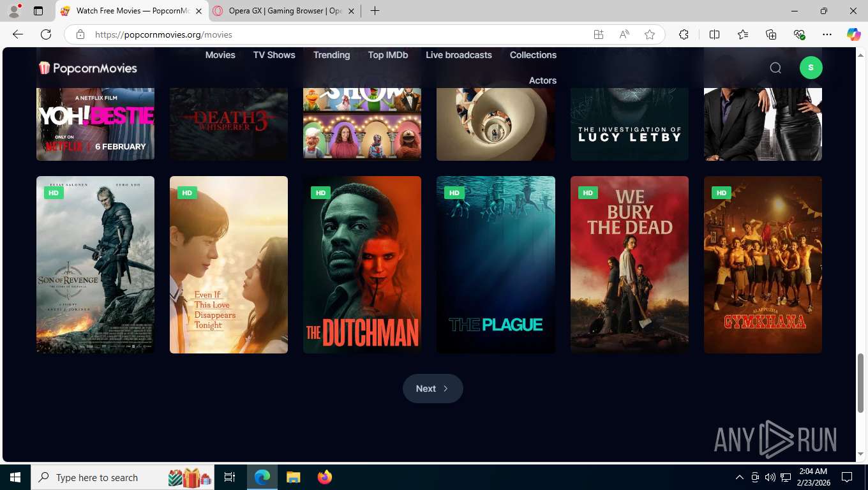The height and width of the screenshot is (490, 868).
Task: Launch the Copilot icon
Action: 853,34
